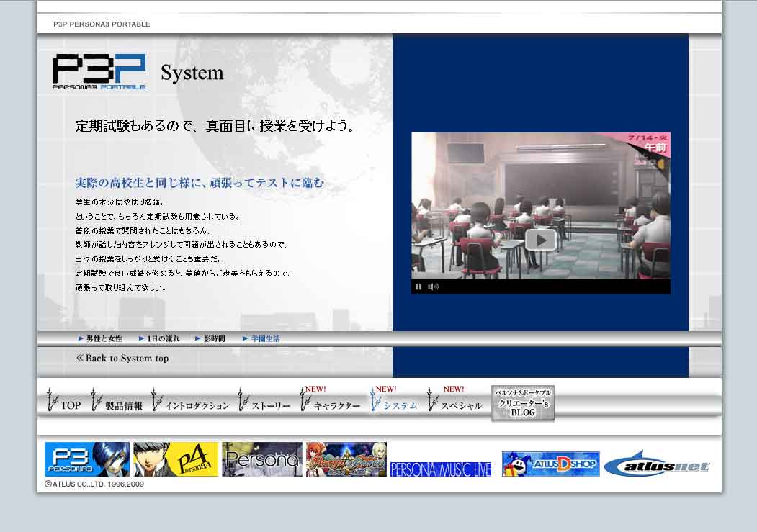
Task: Open the 影時間 section
Action: click(x=210, y=338)
